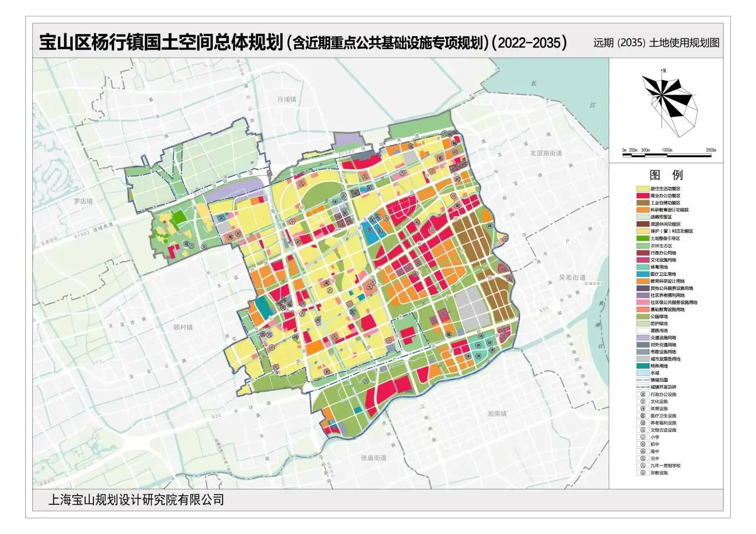Click the 养老福利设施 legend symbol
The width and height of the screenshot is (756, 534).
click(643, 423)
